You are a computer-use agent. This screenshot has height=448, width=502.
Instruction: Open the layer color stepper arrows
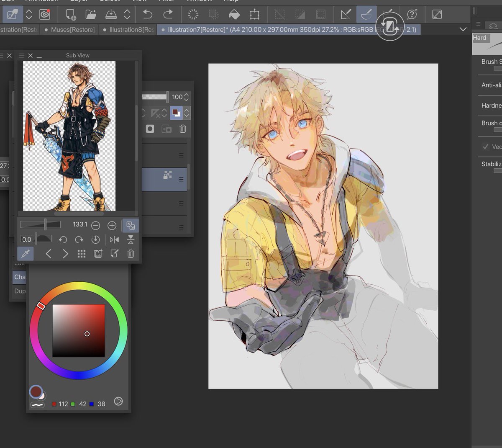click(187, 113)
